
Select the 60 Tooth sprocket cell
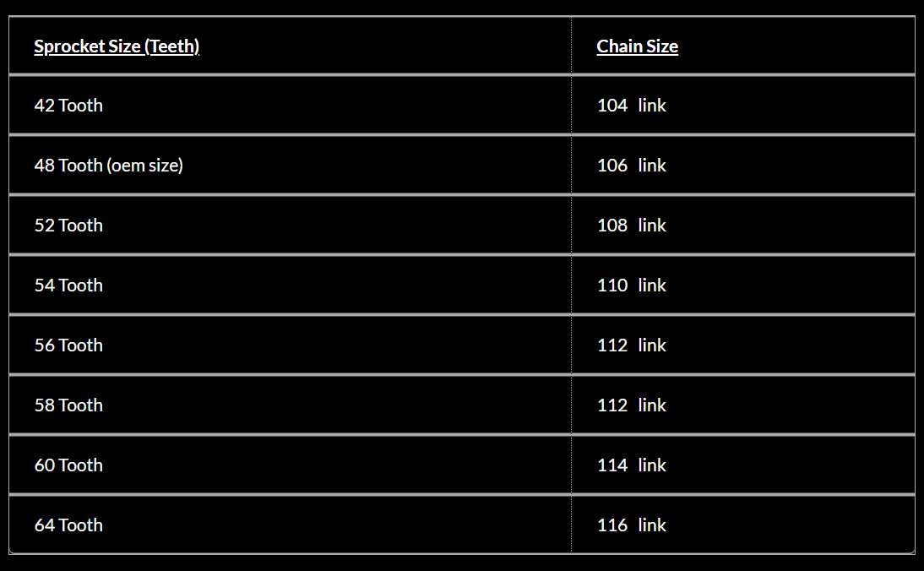click(x=68, y=465)
